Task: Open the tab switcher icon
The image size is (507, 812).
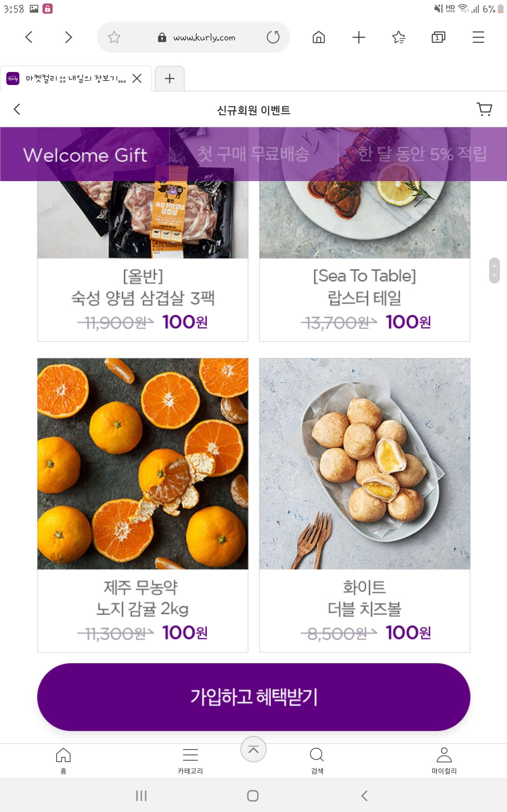Action: pyautogui.click(x=438, y=37)
